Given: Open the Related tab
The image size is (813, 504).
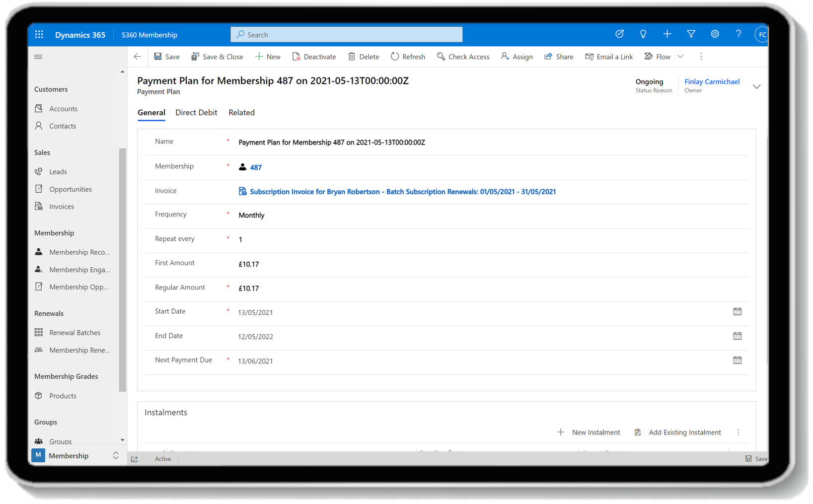Looking at the screenshot, I should (x=241, y=113).
